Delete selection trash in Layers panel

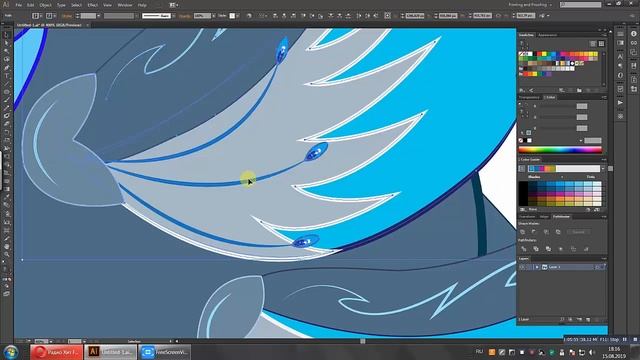point(598,319)
